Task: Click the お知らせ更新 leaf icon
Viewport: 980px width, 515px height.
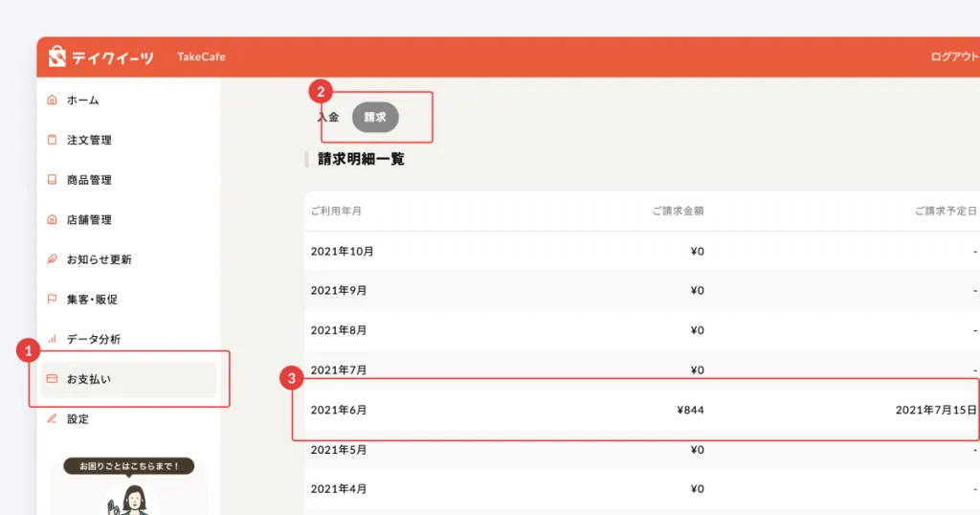Action: point(52,259)
